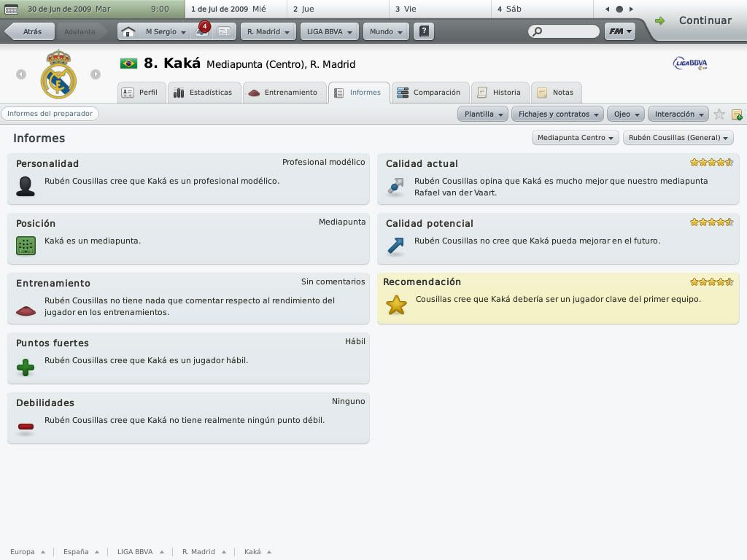Toggle the favorite star for Kaká
The width and height of the screenshot is (747, 560).
pyautogui.click(x=719, y=114)
